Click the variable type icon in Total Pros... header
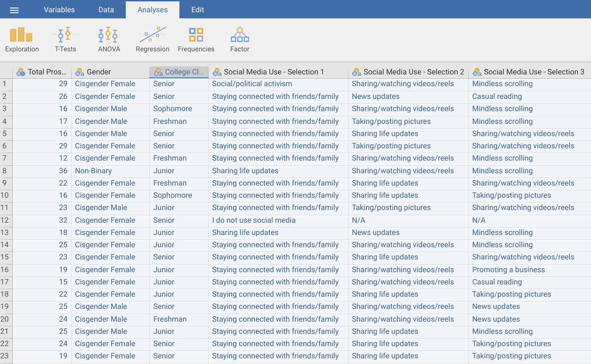Screen dimensions: 591x364 (x=21, y=72)
